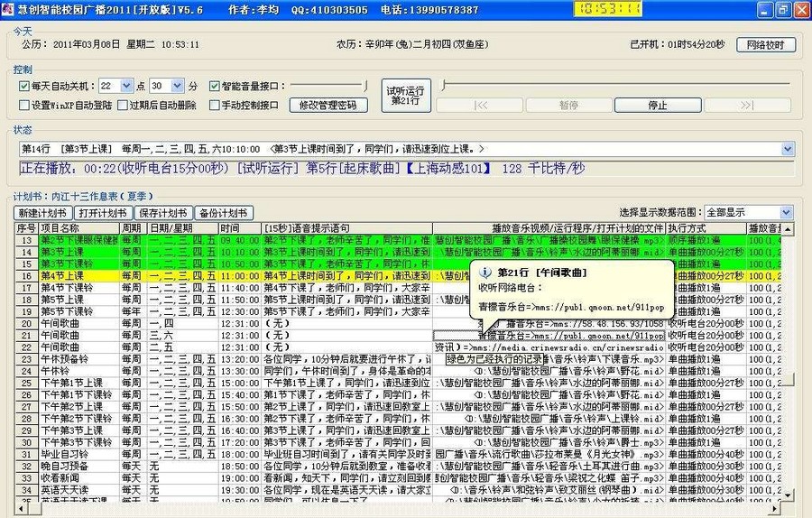Click table scroll down arrow
Image resolution: width=812 pixels, height=518 pixels.
click(788, 495)
